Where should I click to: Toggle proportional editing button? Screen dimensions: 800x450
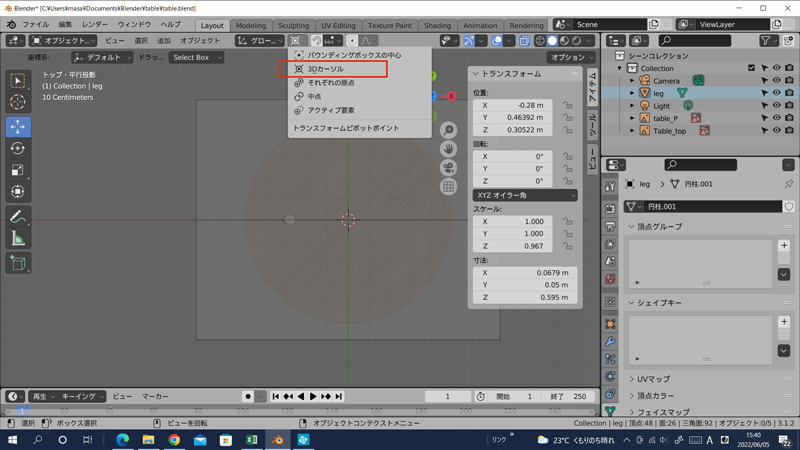click(x=352, y=40)
